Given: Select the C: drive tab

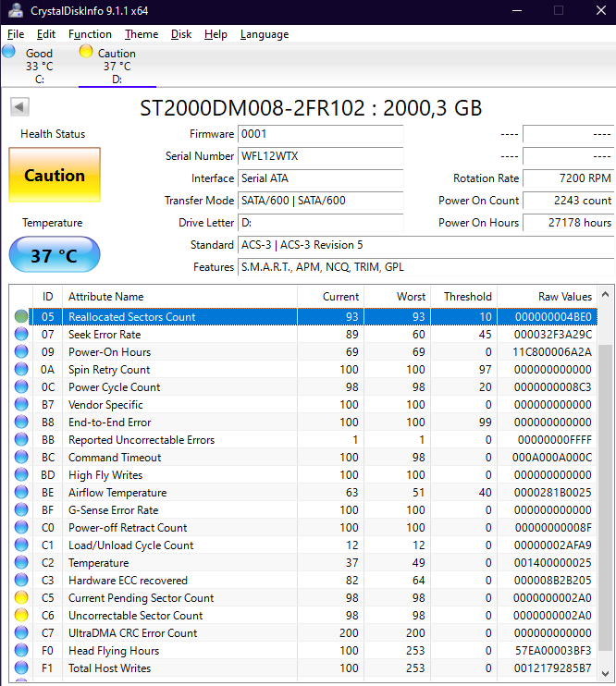Looking at the screenshot, I should [x=40, y=66].
